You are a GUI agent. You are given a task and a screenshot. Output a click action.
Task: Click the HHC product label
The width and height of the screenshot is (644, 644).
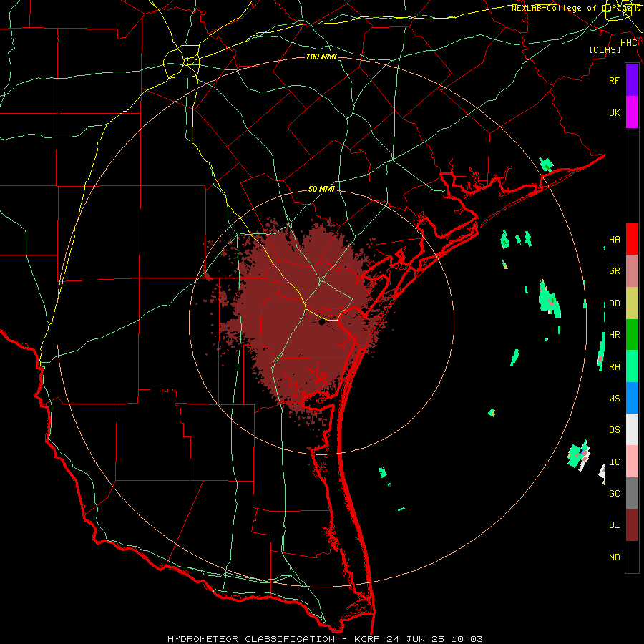point(629,43)
